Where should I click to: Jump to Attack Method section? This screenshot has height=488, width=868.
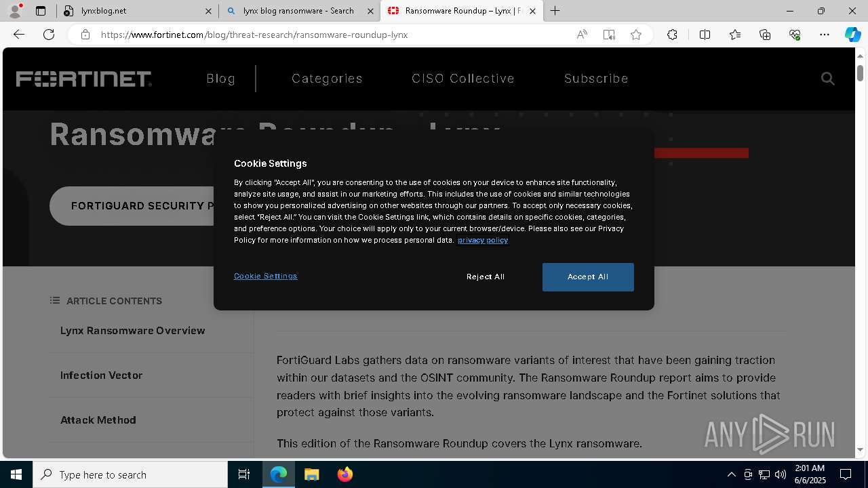pos(98,420)
